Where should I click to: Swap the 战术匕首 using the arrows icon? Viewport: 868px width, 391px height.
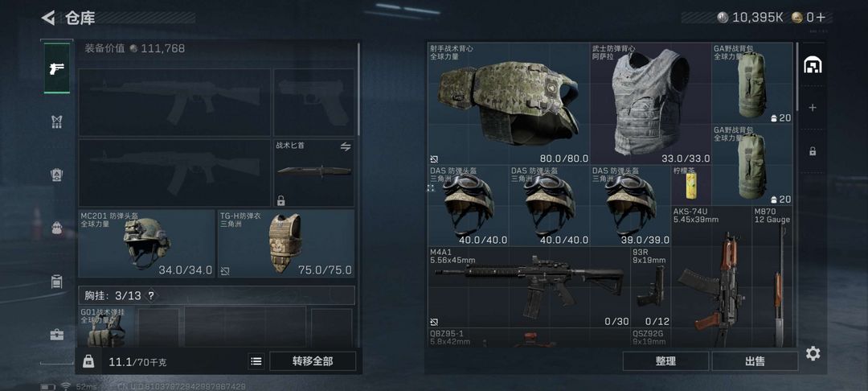tap(346, 146)
